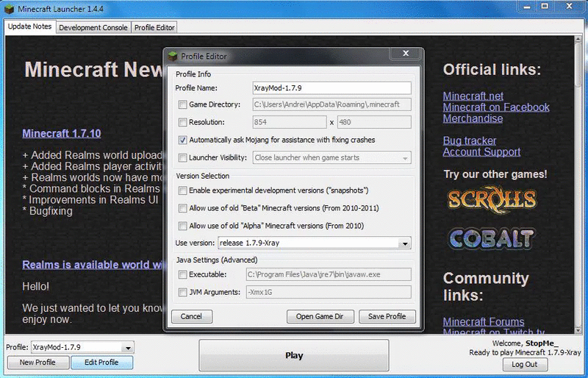Click Save Profile button
588x378 pixels.
point(387,316)
